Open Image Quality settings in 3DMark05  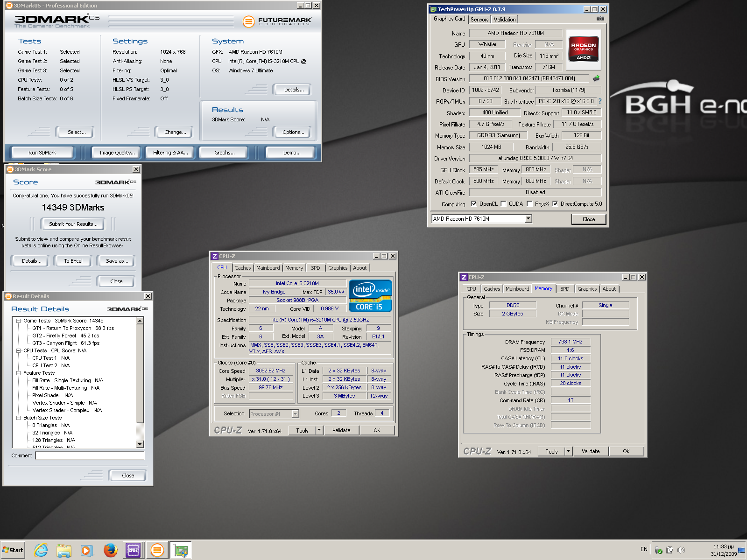[117, 153]
